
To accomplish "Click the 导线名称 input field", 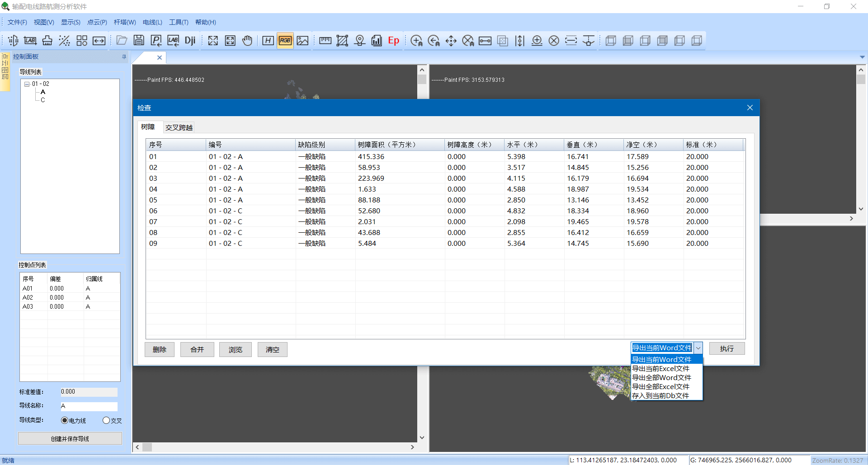I will tap(89, 406).
